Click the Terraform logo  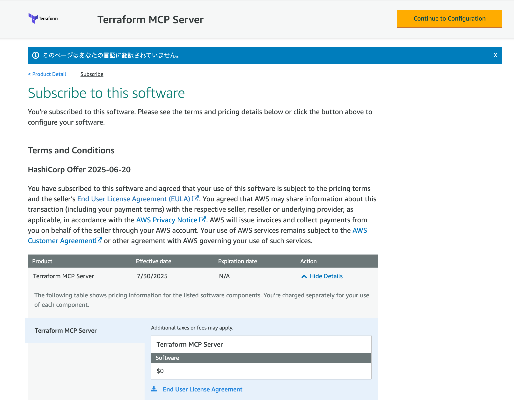43,18
